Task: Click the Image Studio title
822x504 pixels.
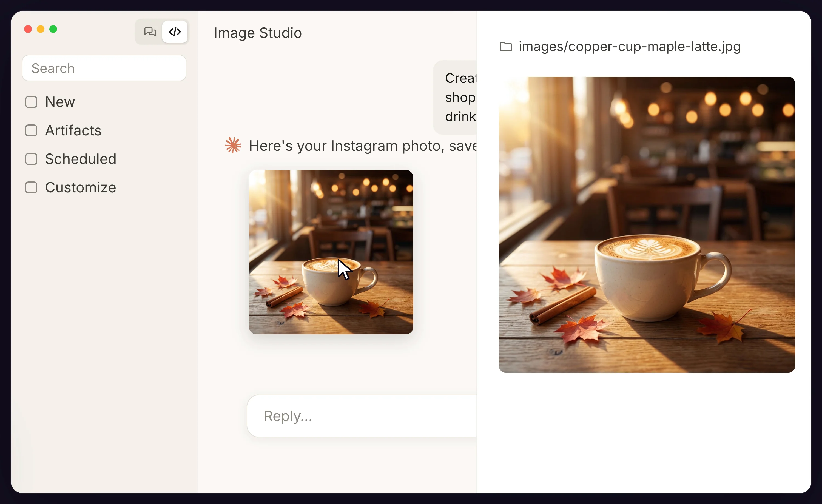Action: [258, 33]
